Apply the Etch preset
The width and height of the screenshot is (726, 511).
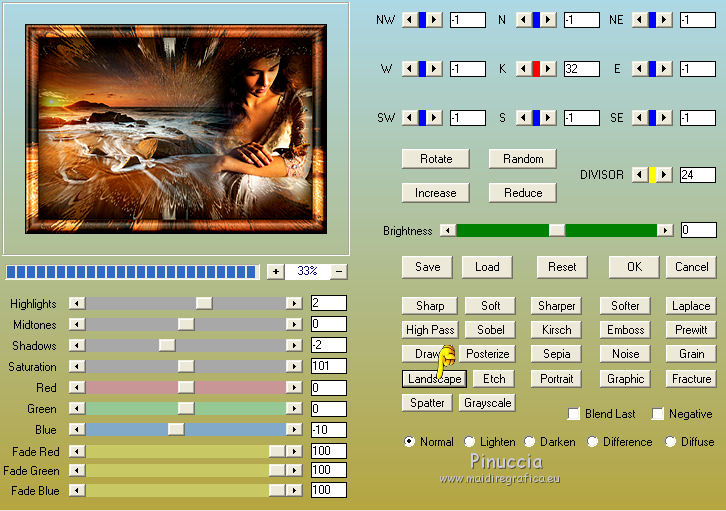point(494,379)
